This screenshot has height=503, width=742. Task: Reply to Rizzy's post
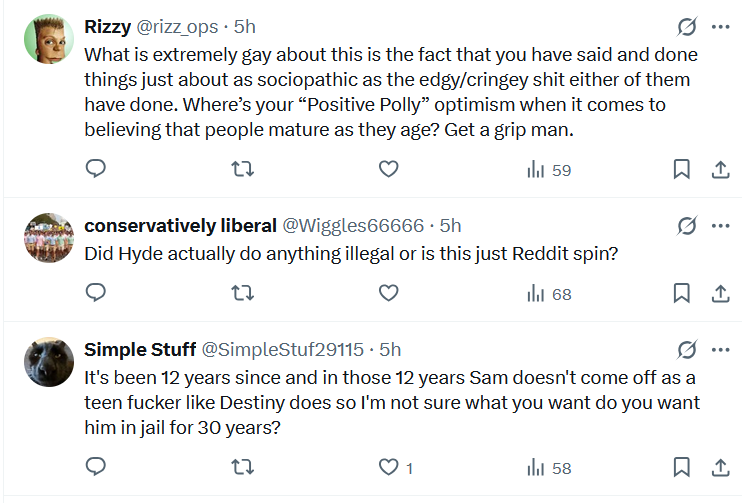(96, 170)
